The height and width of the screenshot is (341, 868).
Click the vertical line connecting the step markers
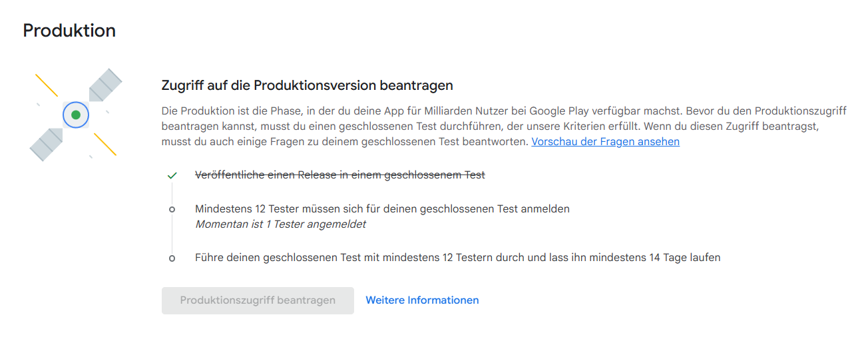(x=172, y=233)
